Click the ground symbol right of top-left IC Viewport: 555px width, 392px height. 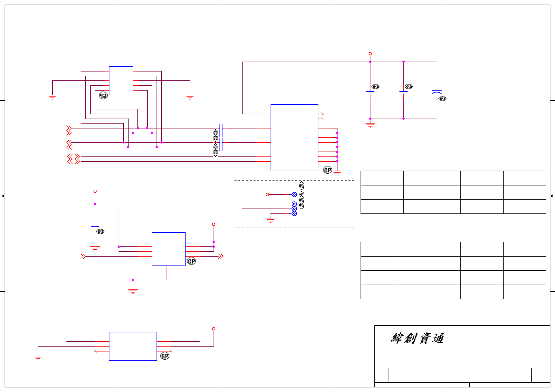(x=190, y=97)
